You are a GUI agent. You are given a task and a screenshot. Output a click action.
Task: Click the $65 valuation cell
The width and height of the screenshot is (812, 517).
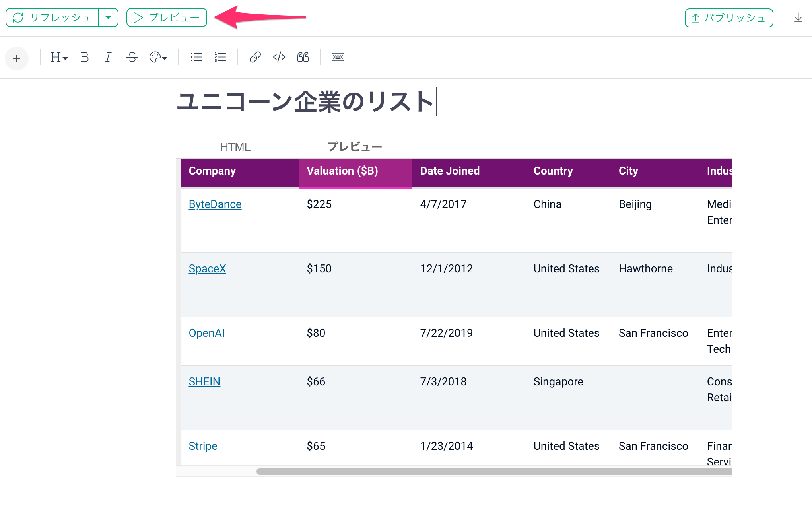point(316,446)
